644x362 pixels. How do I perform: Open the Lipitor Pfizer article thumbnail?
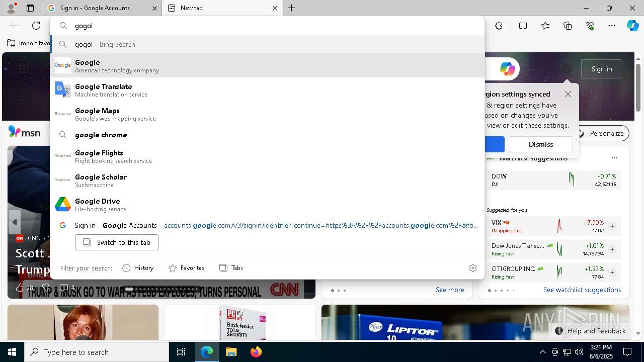point(475,322)
